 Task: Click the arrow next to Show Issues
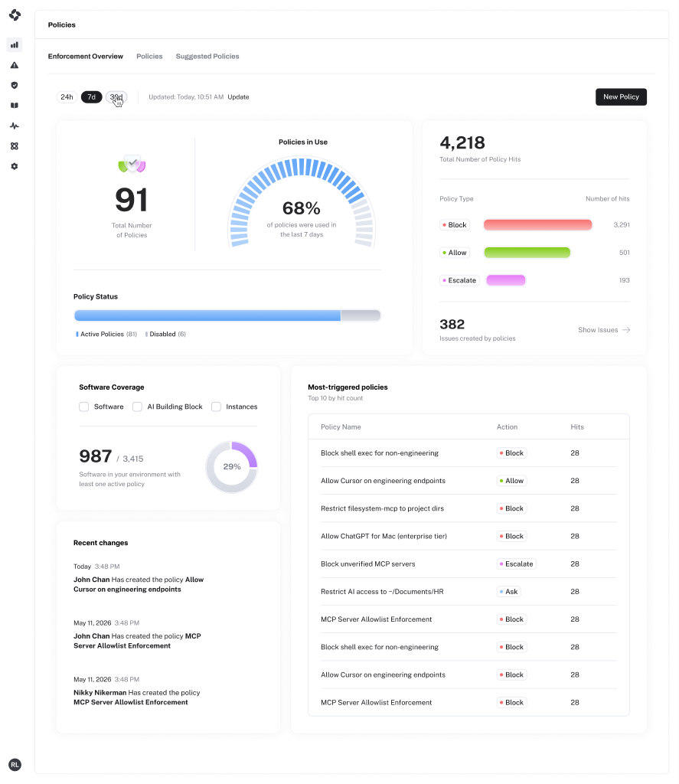[x=626, y=330]
